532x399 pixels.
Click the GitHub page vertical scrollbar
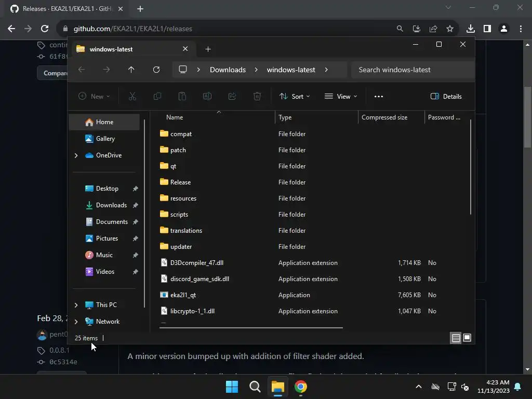[527, 117]
